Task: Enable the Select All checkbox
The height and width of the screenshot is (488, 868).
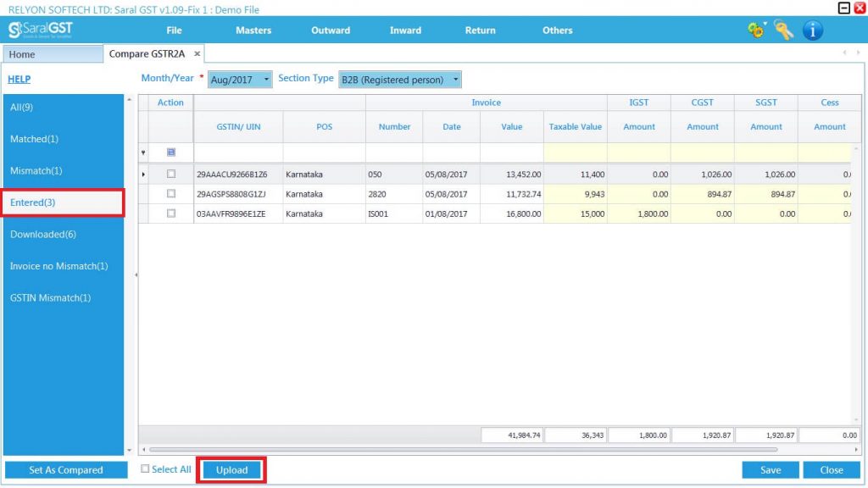Action: pyautogui.click(x=145, y=469)
